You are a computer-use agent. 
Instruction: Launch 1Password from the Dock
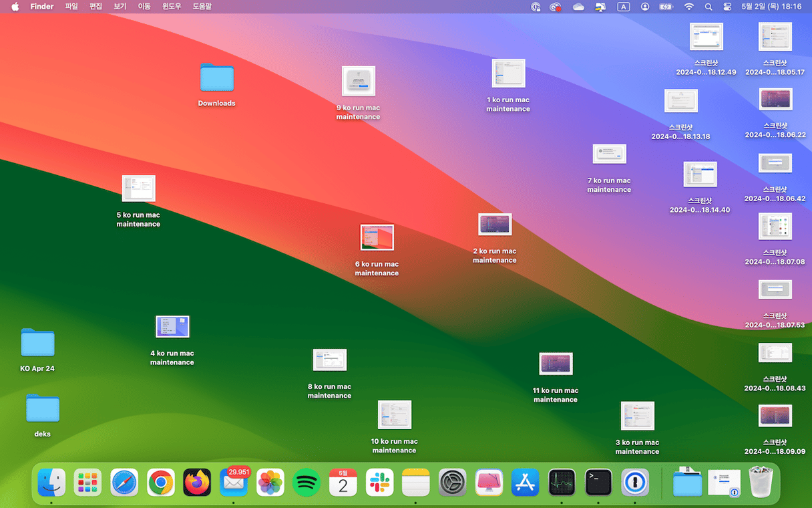tap(634, 482)
